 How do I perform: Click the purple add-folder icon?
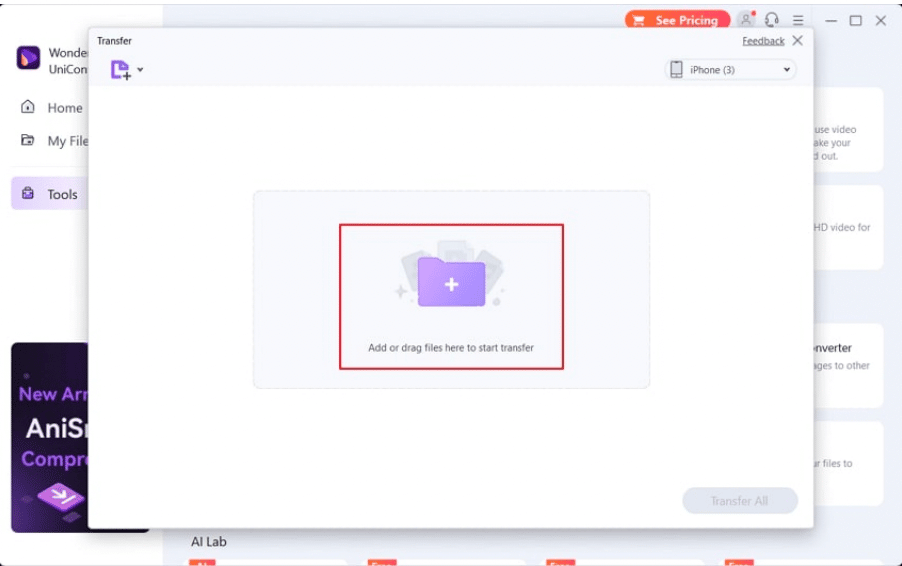click(x=452, y=281)
